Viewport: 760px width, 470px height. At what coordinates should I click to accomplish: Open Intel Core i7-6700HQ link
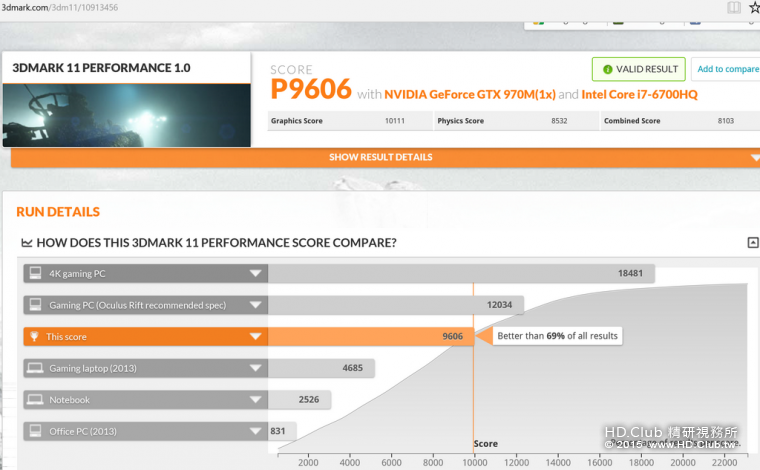[639, 94]
